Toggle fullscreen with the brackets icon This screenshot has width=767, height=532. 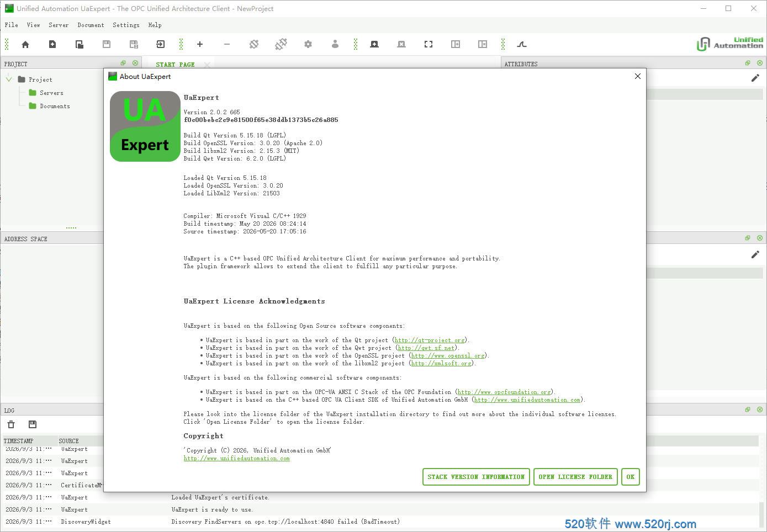(x=429, y=44)
